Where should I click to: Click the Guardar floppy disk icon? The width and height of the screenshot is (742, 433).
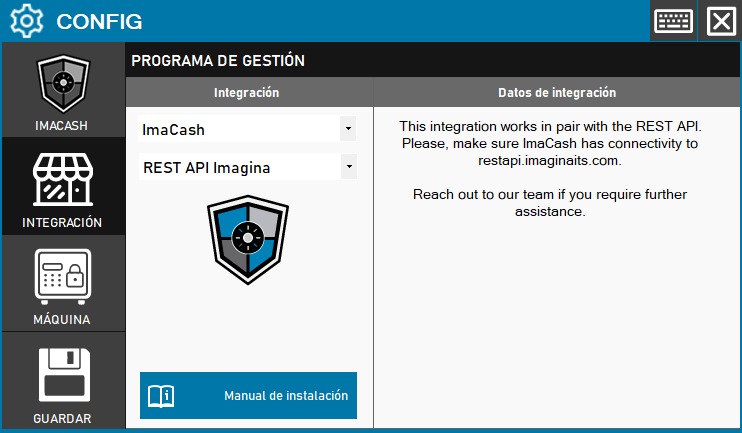[x=63, y=372]
